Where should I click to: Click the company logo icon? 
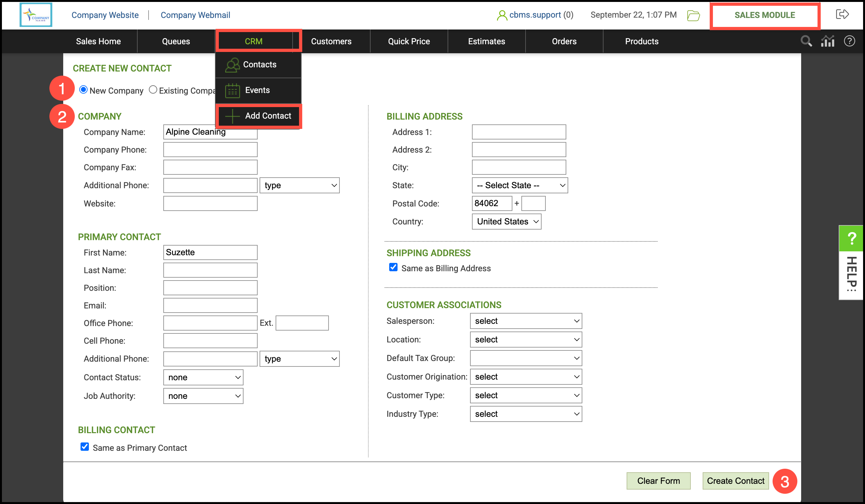[36, 15]
